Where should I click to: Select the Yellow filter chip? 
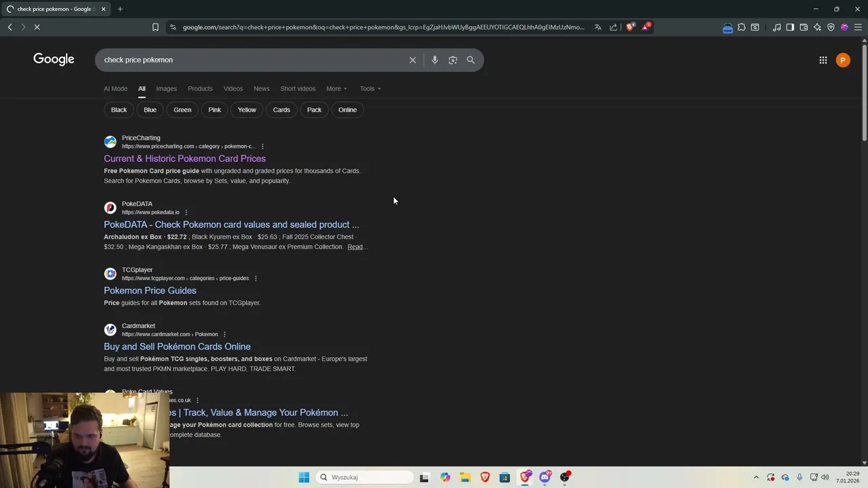[247, 110]
